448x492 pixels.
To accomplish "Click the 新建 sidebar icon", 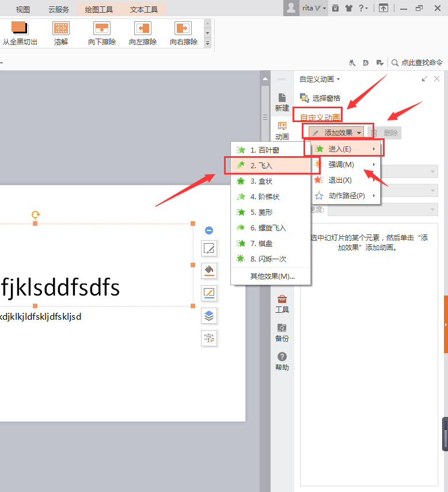I will click(x=282, y=103).
